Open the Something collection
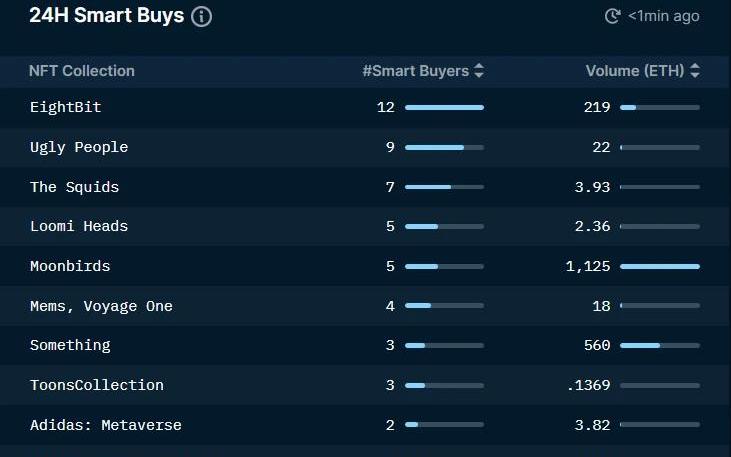 click(70, 346)
